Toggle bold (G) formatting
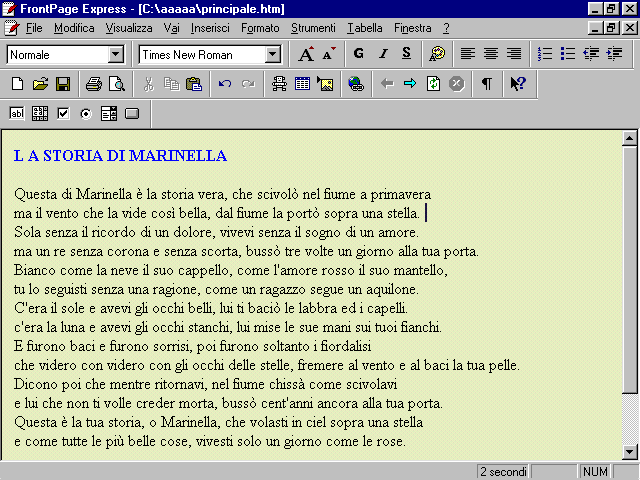The width and height of the screenshot is (640, 480). [x=359, y=54]
